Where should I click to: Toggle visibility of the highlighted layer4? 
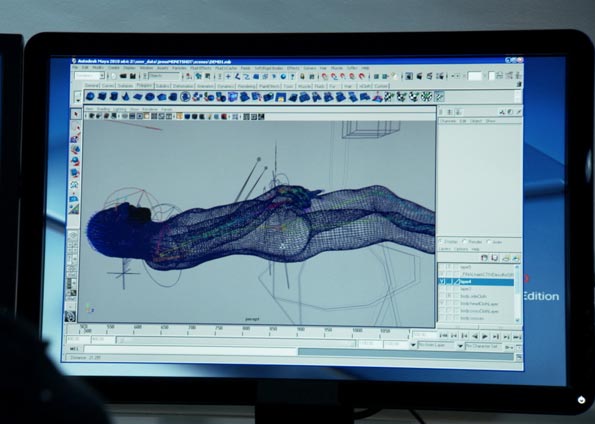point(442,282)
